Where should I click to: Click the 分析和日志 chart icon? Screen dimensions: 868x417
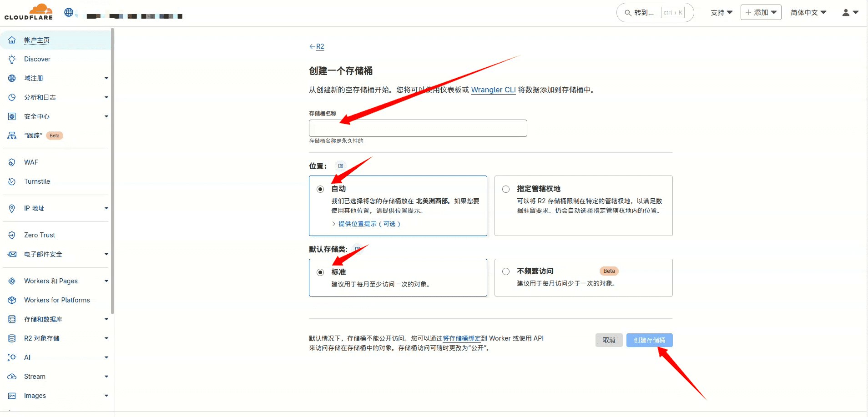(12, 97)
